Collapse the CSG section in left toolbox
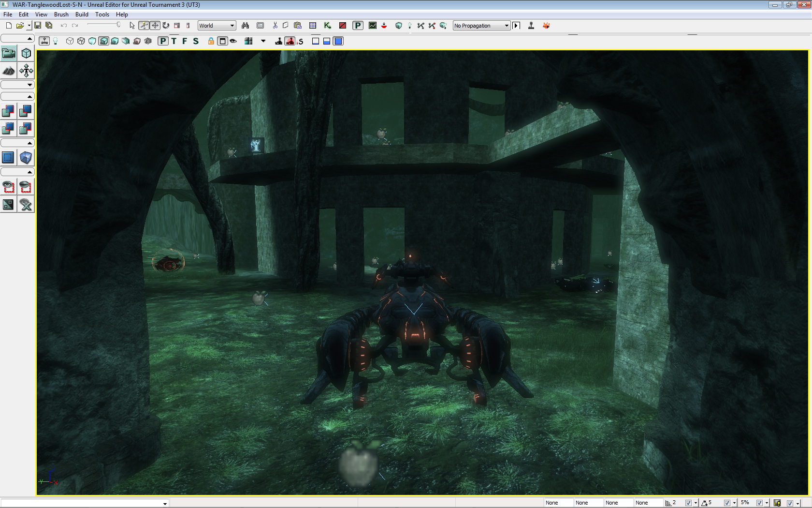Viewport: 812px width, 508px height. 17,97
